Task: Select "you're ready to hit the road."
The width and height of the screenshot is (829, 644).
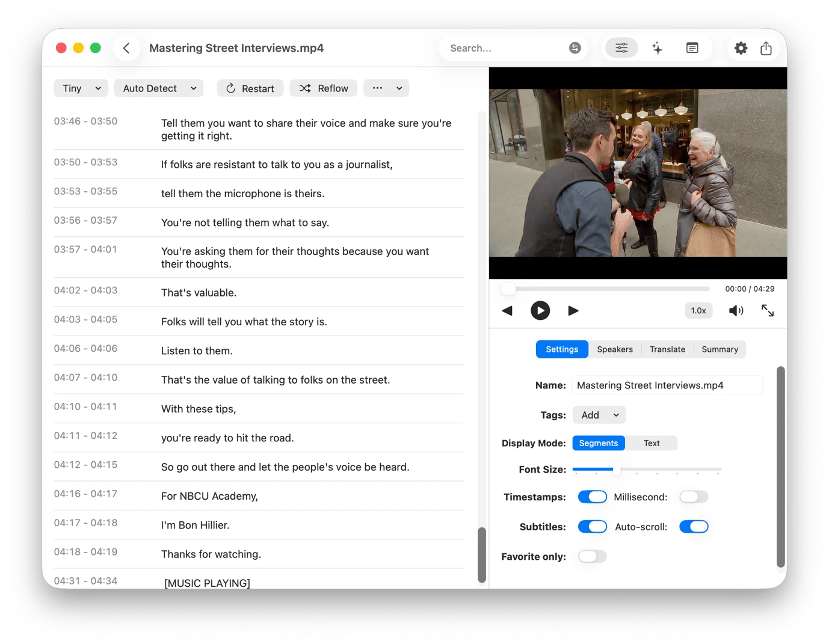Action: click(x=227, y=438)
